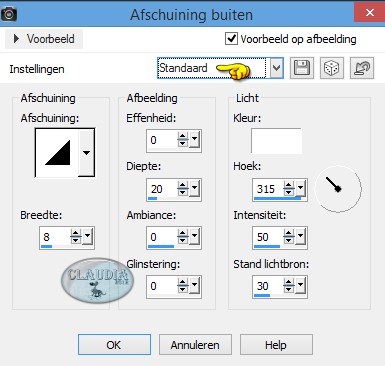Increase Hoek angle with up arrow
This screenshot has width=385, height=366.
pyautogui.click(x=289, y=185)
